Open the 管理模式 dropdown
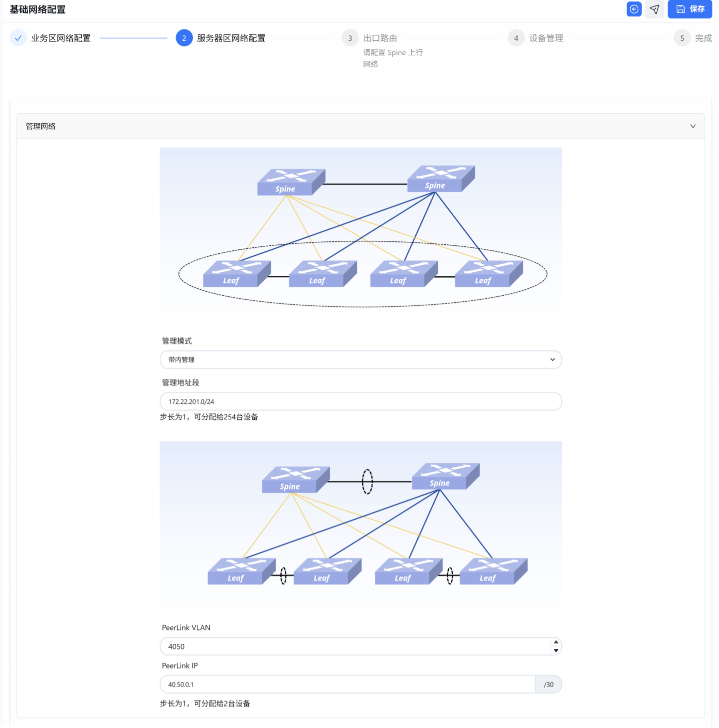Image resolution: width=719 pixels, height=728 pixels. point(360,360)
